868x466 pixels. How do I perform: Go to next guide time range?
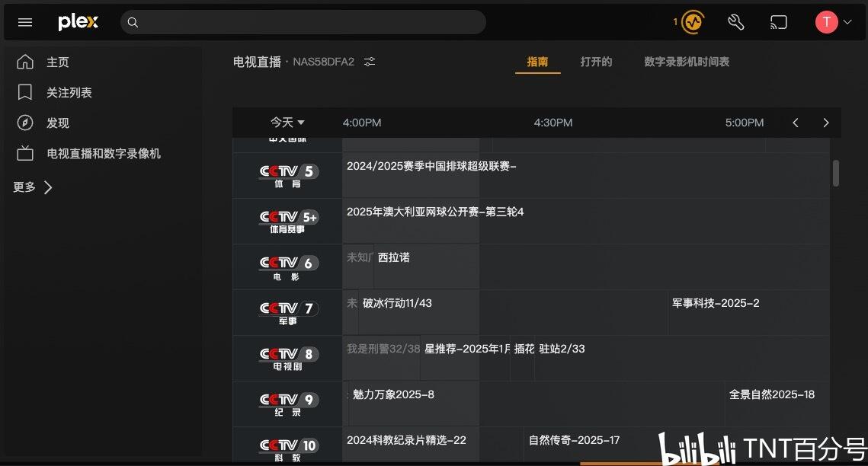(x=826, y=123)
